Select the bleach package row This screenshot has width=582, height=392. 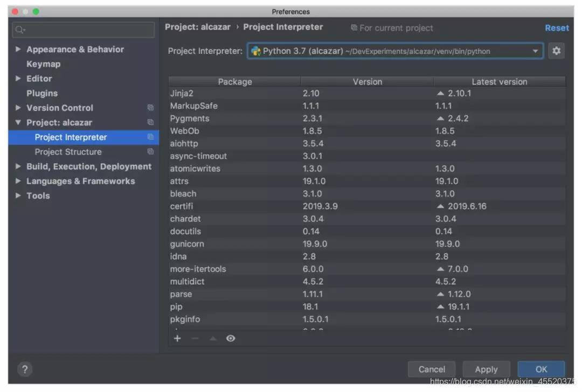(367, 194)
